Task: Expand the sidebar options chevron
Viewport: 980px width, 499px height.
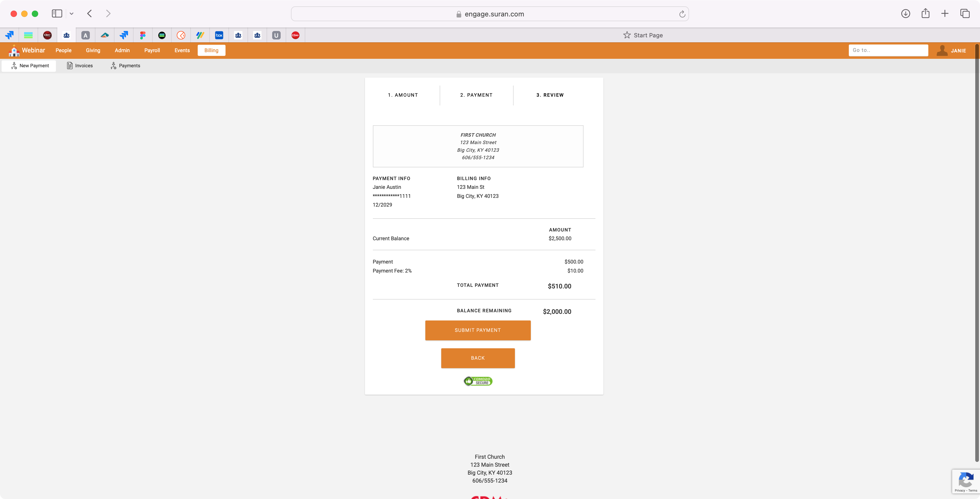Action: point(72,14)
